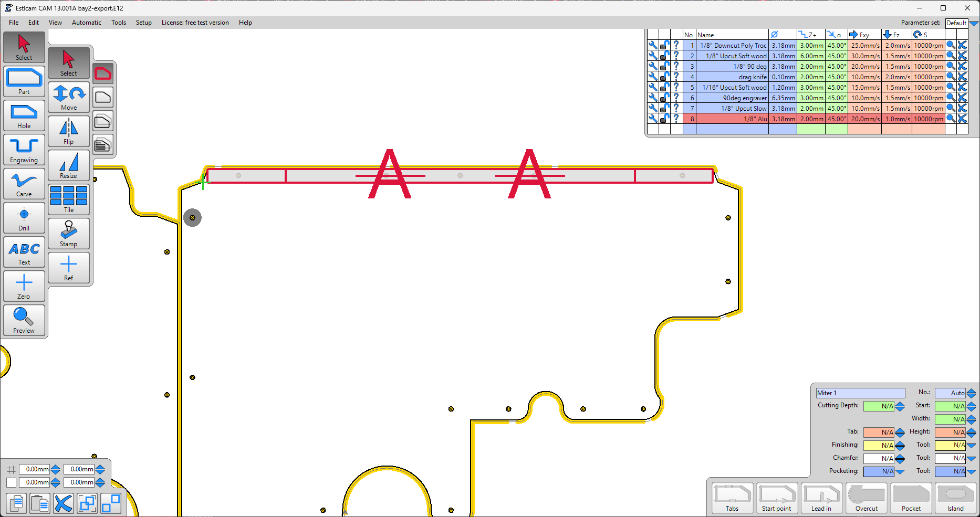Pick the Stamp tool
Screen dimensions: 980x517
pos(69,234)
